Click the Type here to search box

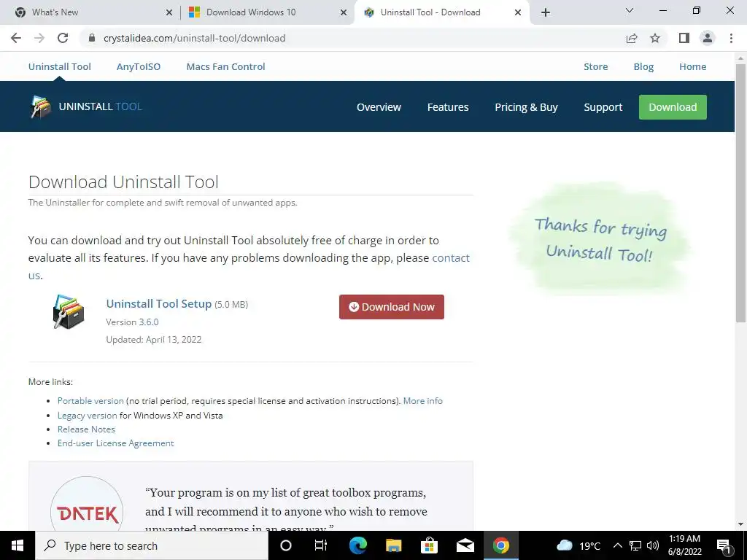click(x=152, y=545)
